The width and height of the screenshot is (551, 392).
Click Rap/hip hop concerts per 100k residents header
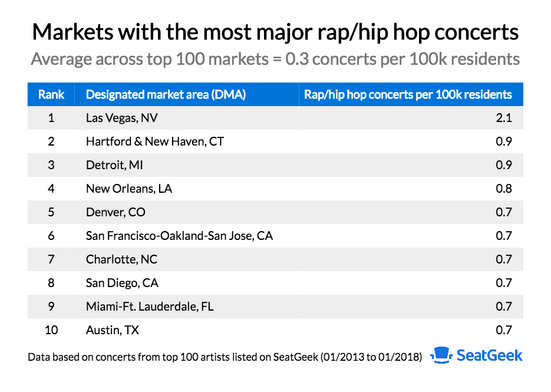click(408, 94)
